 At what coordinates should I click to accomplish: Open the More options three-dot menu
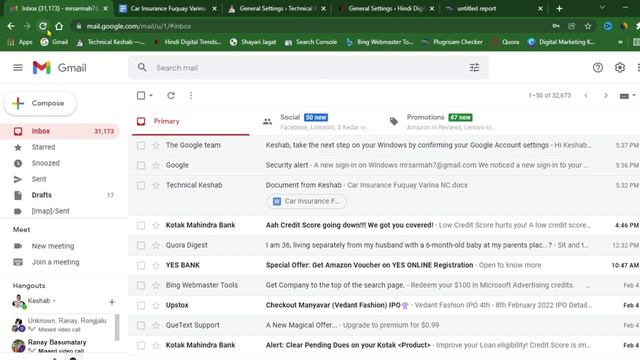(191, 96)
